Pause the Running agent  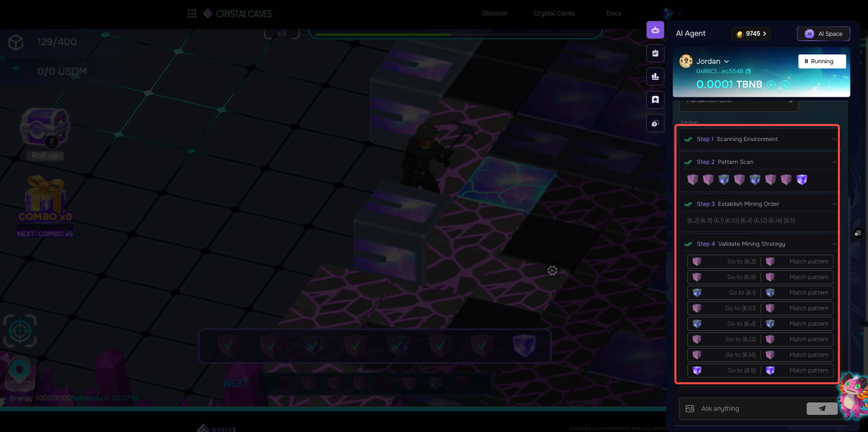point(822,61)
